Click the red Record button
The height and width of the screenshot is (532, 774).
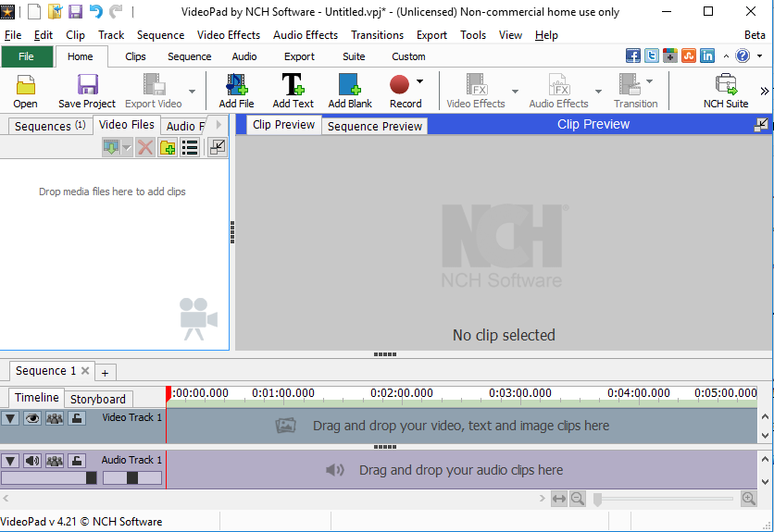click(399, 84)
